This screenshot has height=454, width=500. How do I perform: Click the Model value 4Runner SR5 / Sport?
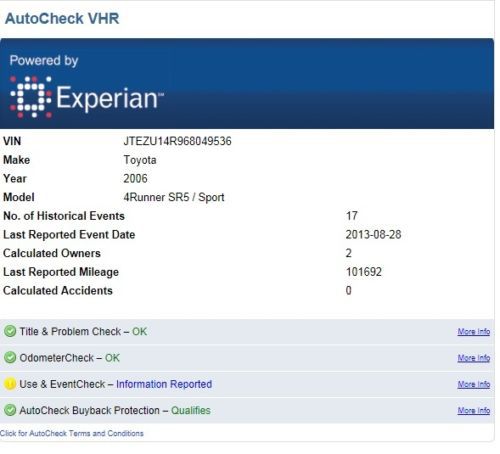click(x=174, y=197)
